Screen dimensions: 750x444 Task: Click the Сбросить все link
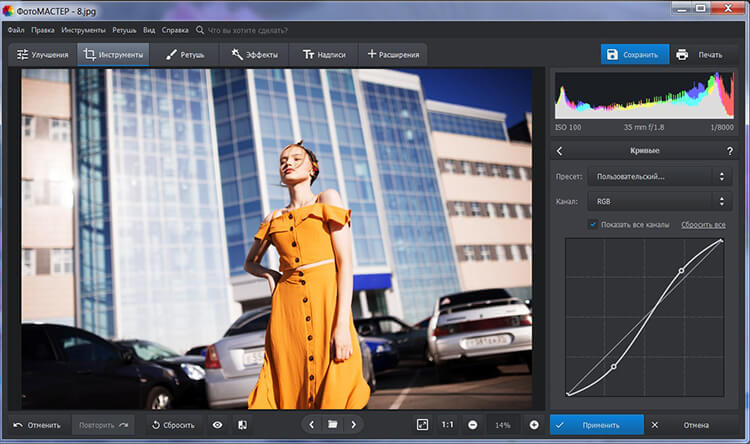pos(703,225)
